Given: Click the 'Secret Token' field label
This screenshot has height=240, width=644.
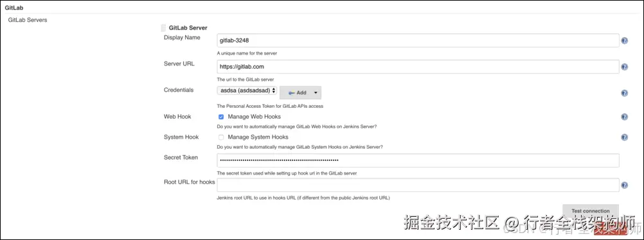Looking at the screenshot, I should pos(181,157).
